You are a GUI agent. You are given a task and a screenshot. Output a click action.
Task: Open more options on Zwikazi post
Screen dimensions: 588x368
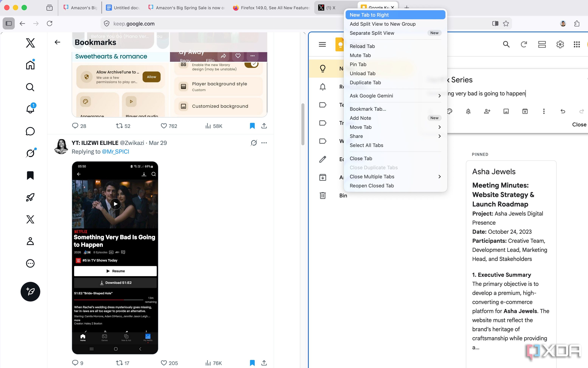coord(264,143)
